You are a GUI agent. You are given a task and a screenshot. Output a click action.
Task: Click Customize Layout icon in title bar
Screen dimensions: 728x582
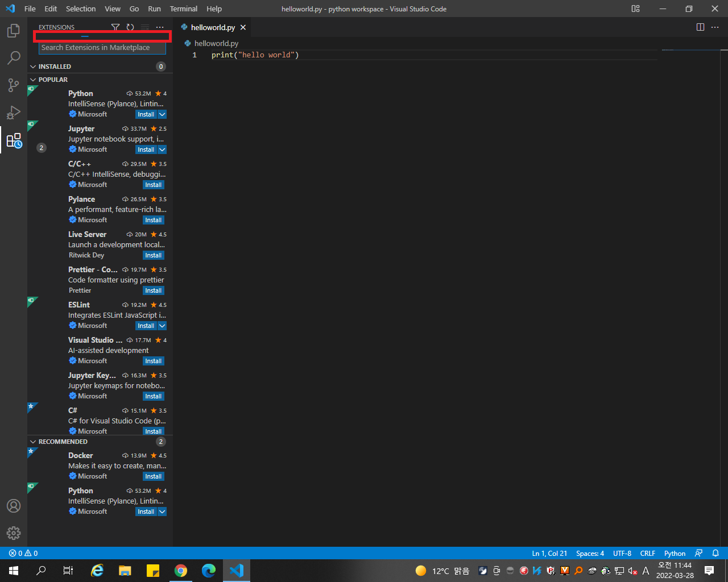pos(636,9)
